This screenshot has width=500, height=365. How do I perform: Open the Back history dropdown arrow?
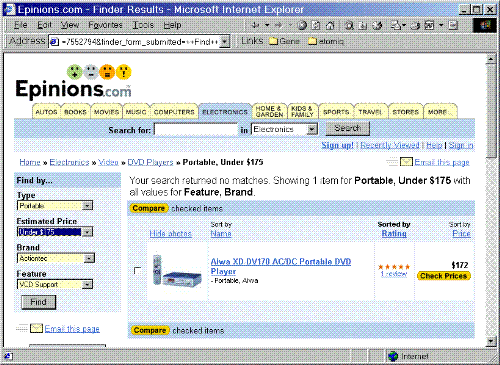267,25
